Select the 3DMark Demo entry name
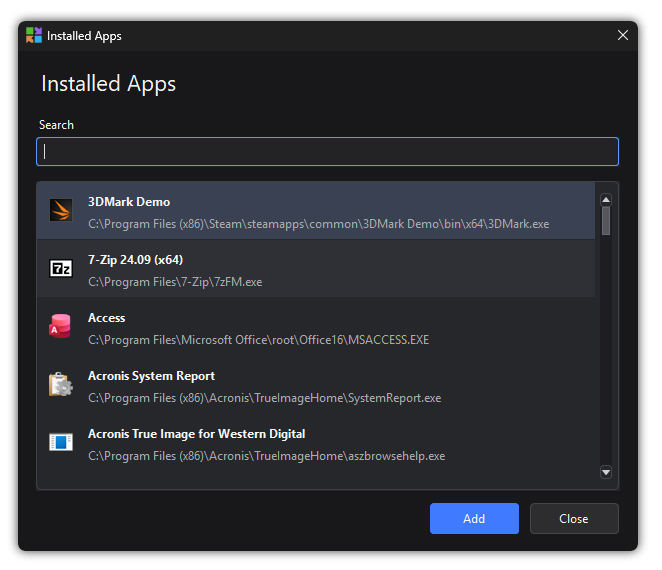Image resolution: width=662 pixels, height=570 pixels. 129,202
